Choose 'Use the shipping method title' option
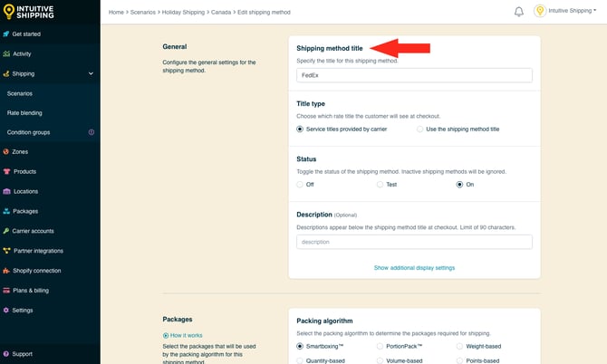 (420, 129)
